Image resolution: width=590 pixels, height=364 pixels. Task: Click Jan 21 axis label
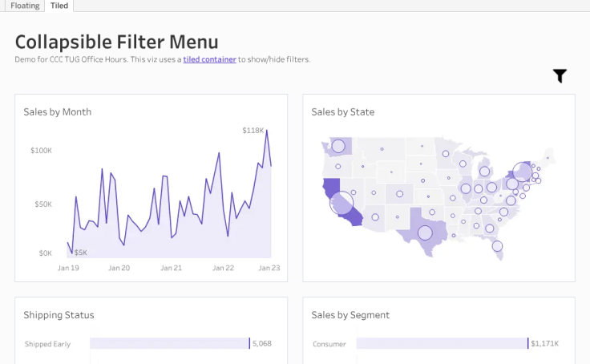[172, 268]
